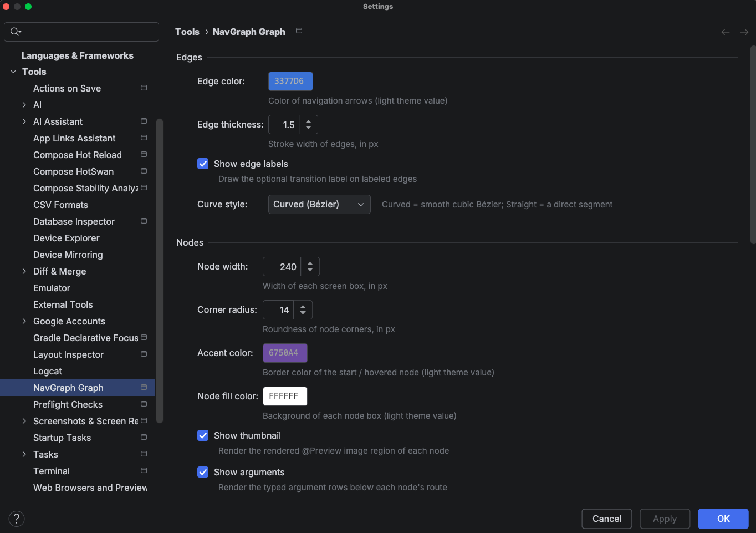Collapse the Tools tree section
The image size is (756, 533).
pos(13,72)
